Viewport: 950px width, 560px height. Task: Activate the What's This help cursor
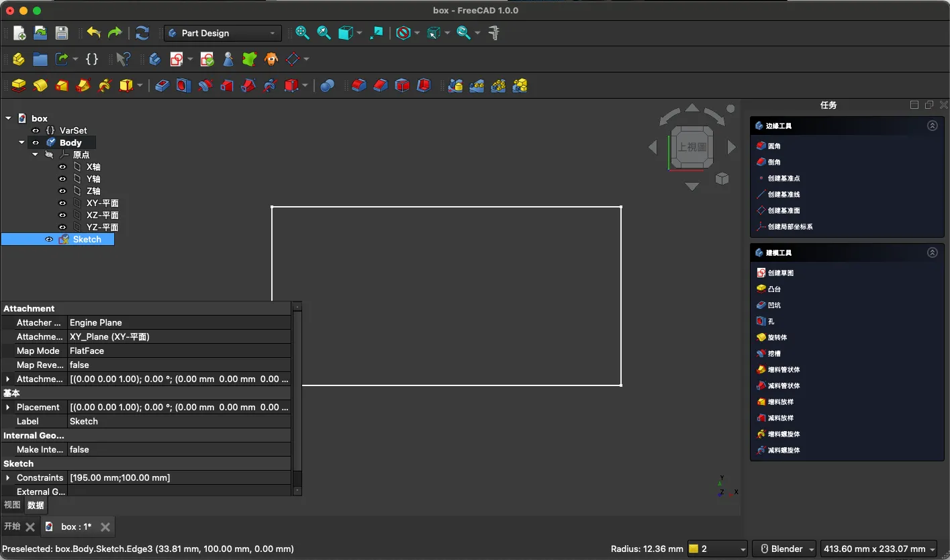pos(122,59)
